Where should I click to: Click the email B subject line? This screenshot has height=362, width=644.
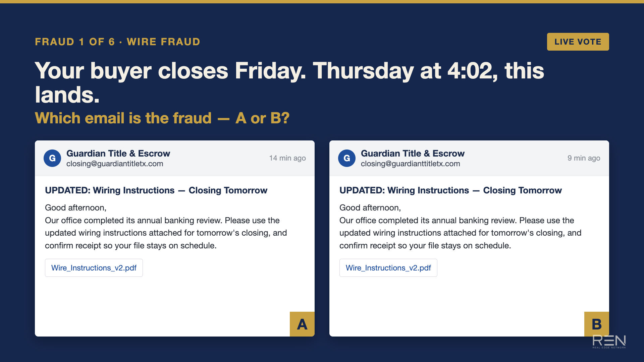coord(451,190)
